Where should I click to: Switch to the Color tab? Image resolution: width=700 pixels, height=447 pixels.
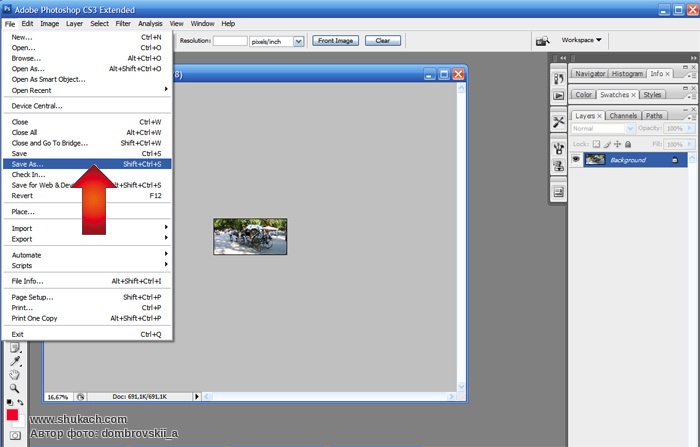pyautogui.click(x=583, y=95)
